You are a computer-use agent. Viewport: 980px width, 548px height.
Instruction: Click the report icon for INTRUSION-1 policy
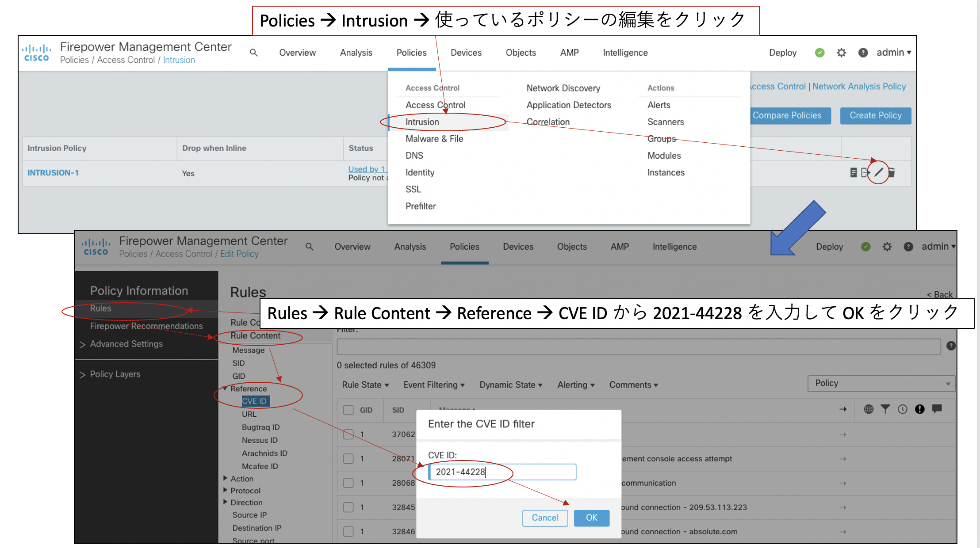[x=853, y=173]
